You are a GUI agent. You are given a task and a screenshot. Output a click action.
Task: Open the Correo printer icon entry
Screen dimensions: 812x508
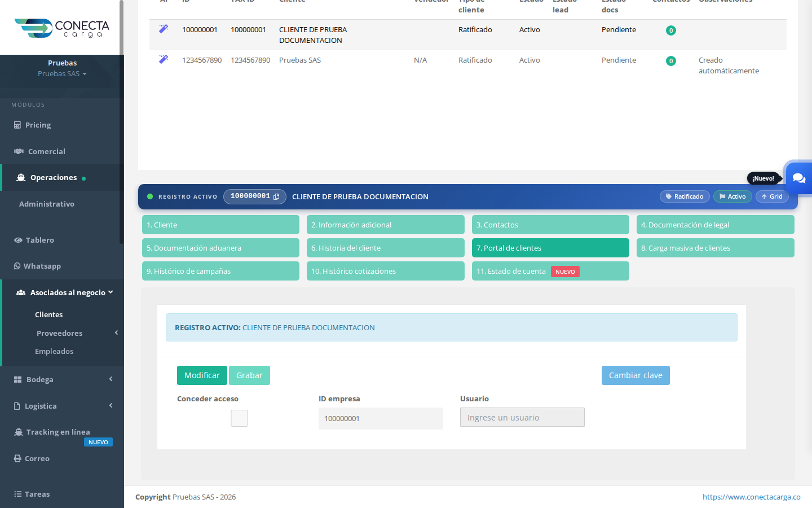coord(17,458)
